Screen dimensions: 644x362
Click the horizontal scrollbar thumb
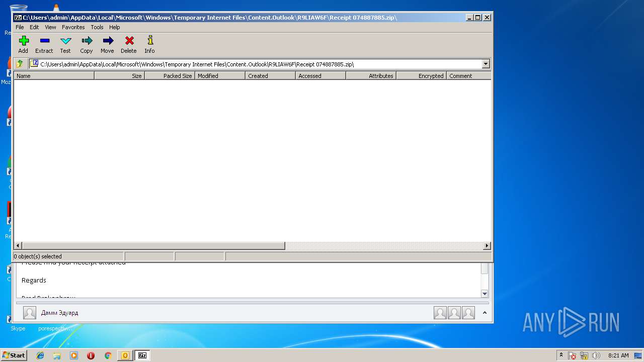[x=153, y=246]
